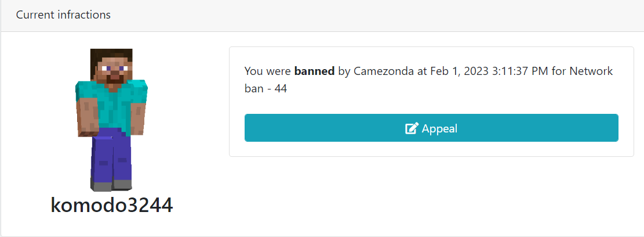The height and width of the screenshot is (237, 644).
Task: Click the words You were in the message
Action: (x=268, y=71)
